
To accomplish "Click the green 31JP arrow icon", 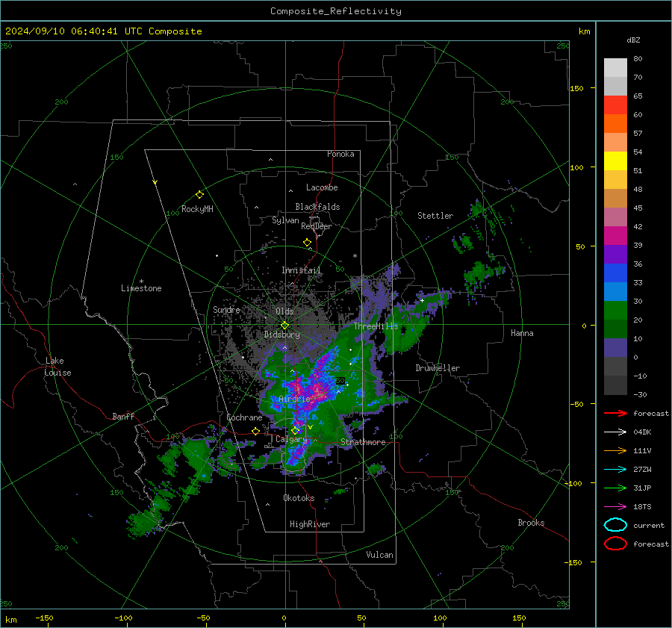I will [615, 488].
